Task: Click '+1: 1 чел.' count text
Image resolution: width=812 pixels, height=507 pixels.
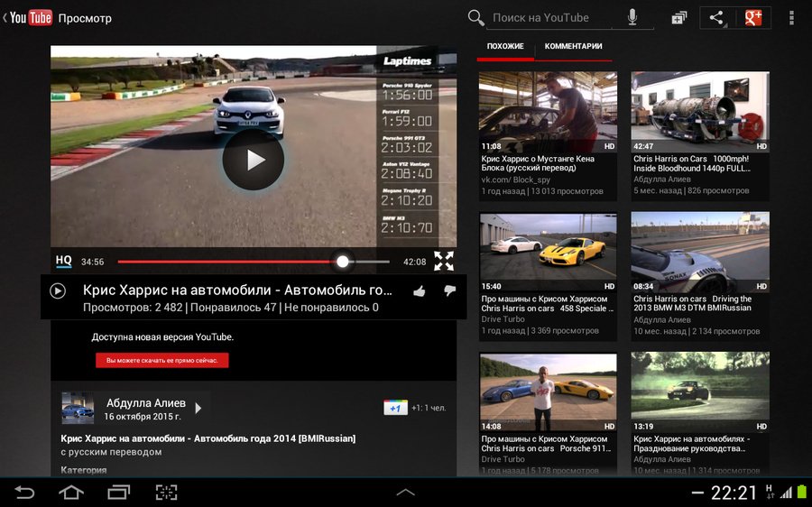Action: click(x=429, y=408)
